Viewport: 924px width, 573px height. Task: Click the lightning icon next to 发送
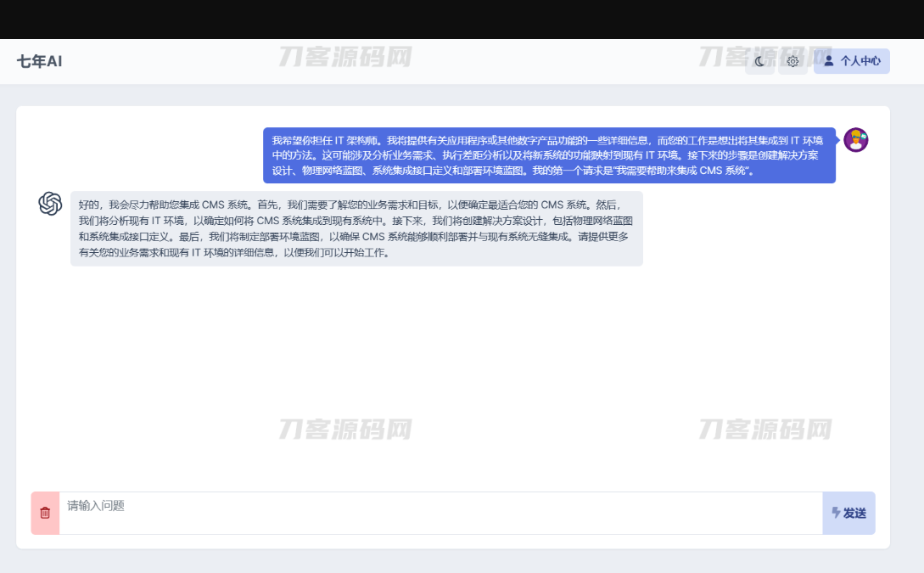tap(834, 513)
